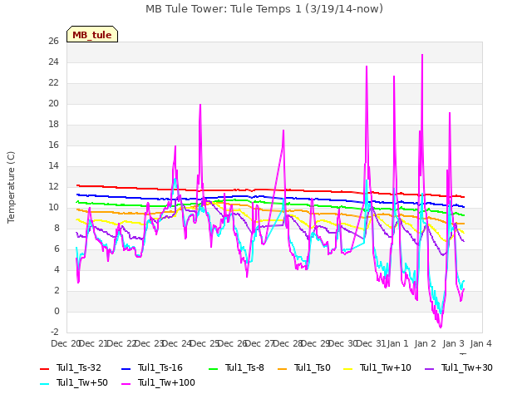
Task: Click the Dec 31 magenta peak near 24
Action: (367, 66)
